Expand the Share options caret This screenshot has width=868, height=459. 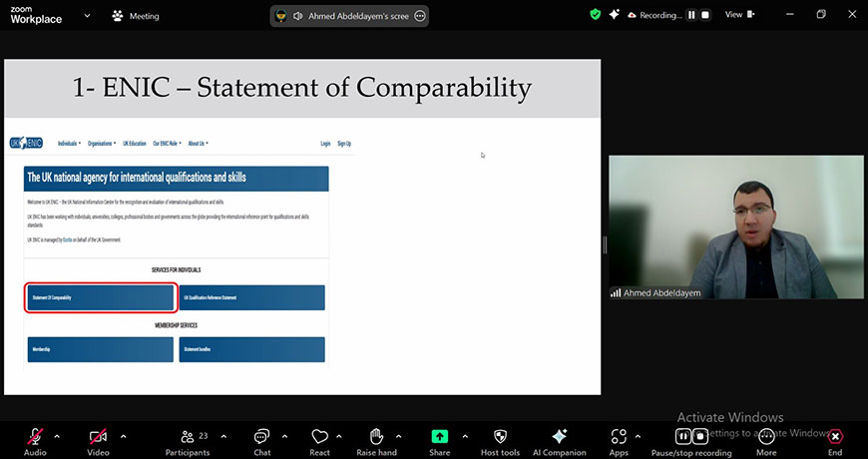coord(465,437)
